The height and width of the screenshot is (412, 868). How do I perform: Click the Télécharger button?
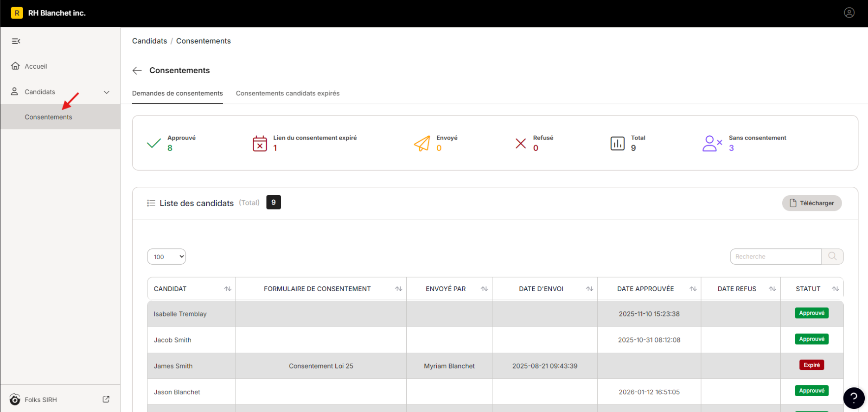coord(812,203)
